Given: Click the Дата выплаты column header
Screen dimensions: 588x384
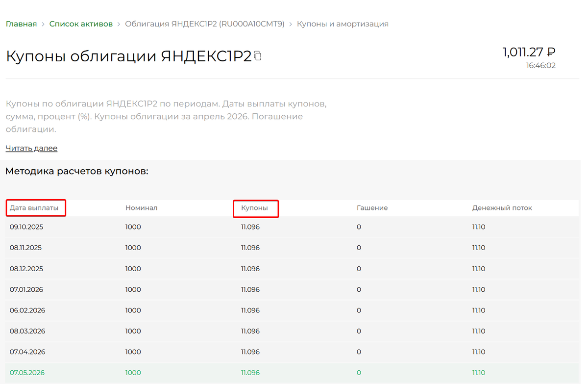Looking at the screenshot, I should [x=34, y=208].
